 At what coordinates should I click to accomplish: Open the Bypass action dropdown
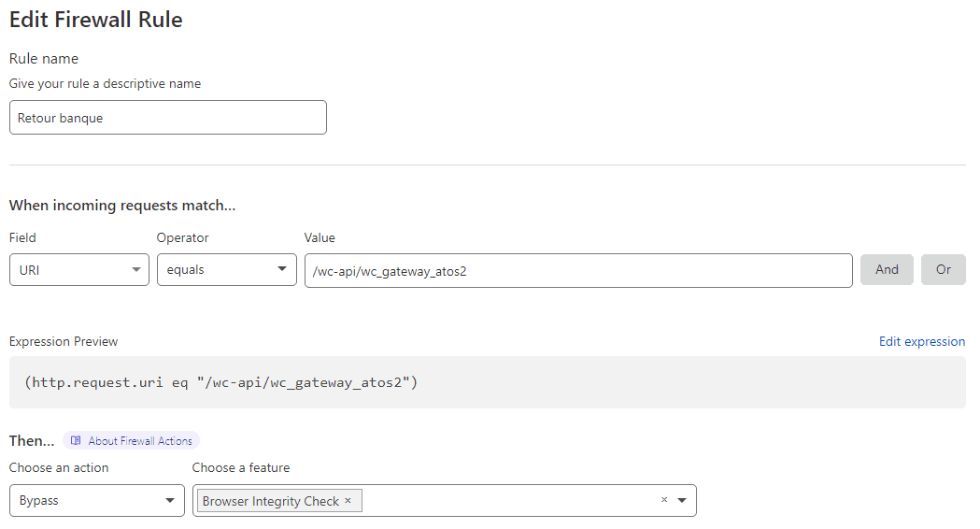coord(97,500)
